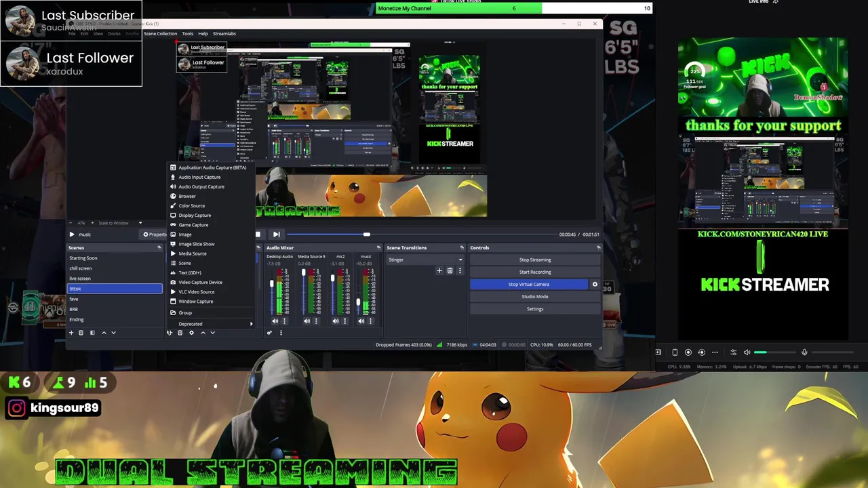This screenshot has height=488, width=868.
Task: Open music channel options dots
Action: click(370, 321)
